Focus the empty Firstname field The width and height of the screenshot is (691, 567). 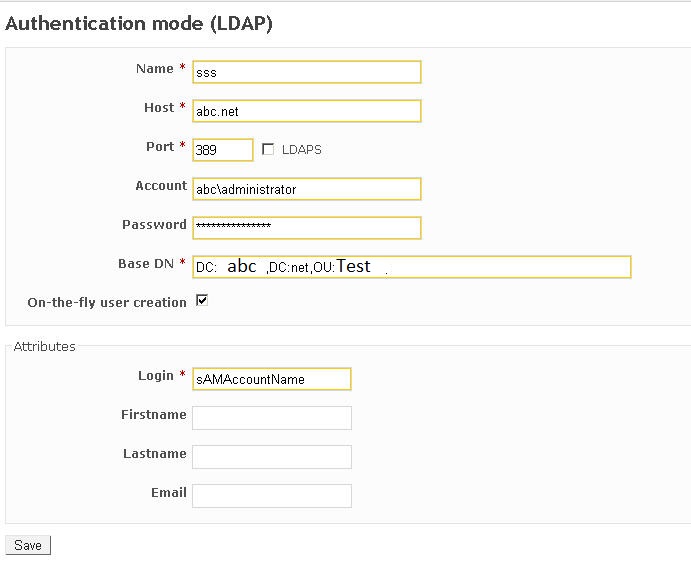coord(271,418)
